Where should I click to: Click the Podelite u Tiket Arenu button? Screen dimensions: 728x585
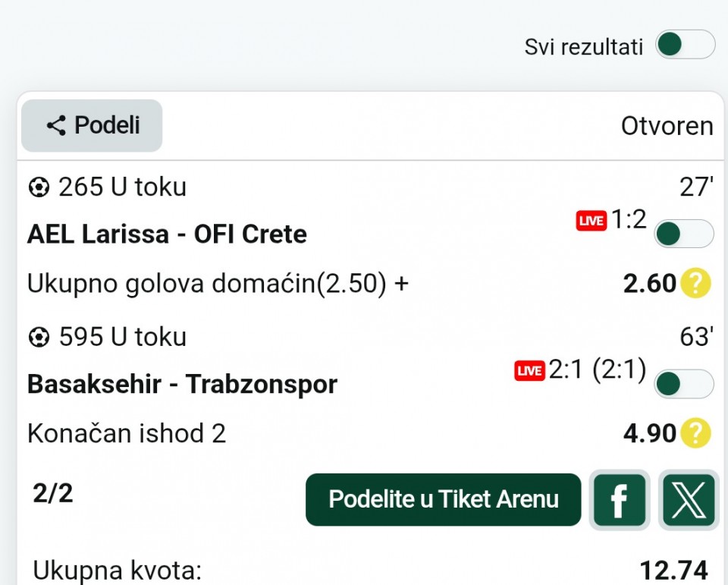pyautogui.click(x=444, y=499)
